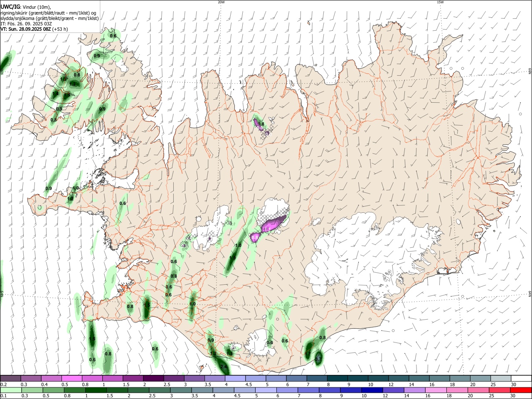Click the grey-green swatch between 3 and 3.5, lower scale
Image resolution: width=532 pixels, height=399 pixels.
(x=181, y=390)
